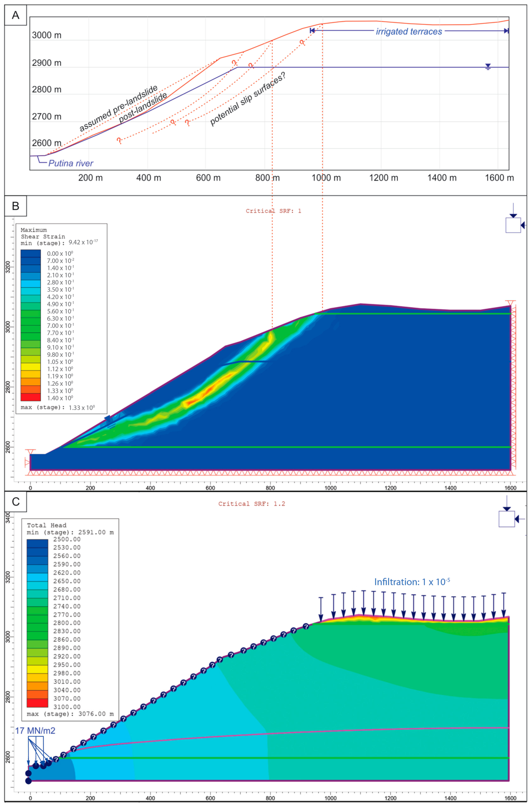Click the water table symbol in panel A

coord(488,67)
